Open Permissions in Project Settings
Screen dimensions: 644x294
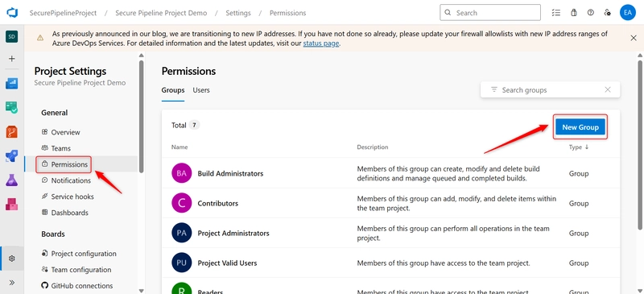click(81, 164)
